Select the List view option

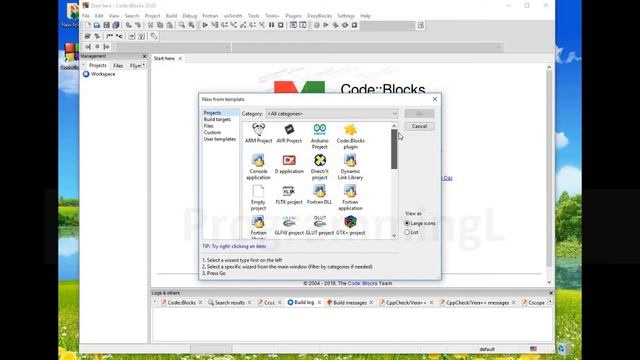(411, 232)
